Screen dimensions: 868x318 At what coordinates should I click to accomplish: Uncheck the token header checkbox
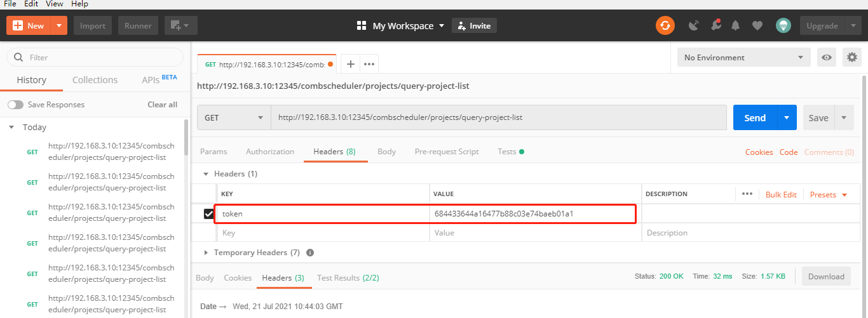208,214
